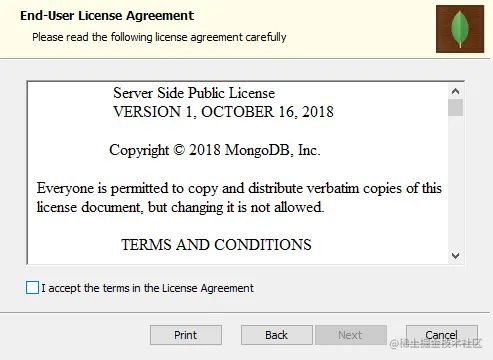Go back with the Back button
This screenshot has height=360, width=493.
[x=277, y=335]
